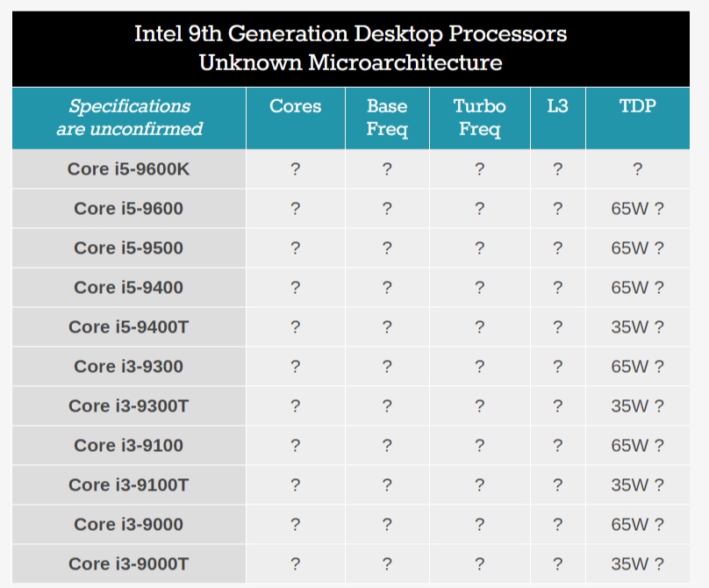Select the Base Freq "?" for Core i5-9600K

pos(387,169)
